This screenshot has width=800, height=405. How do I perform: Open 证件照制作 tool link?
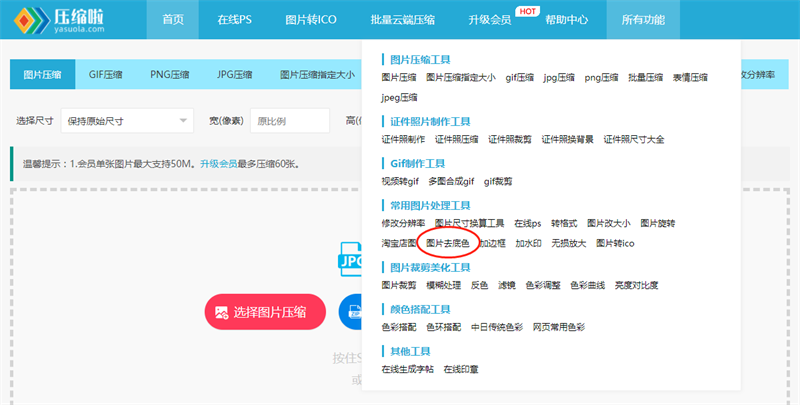click(403, 139)
